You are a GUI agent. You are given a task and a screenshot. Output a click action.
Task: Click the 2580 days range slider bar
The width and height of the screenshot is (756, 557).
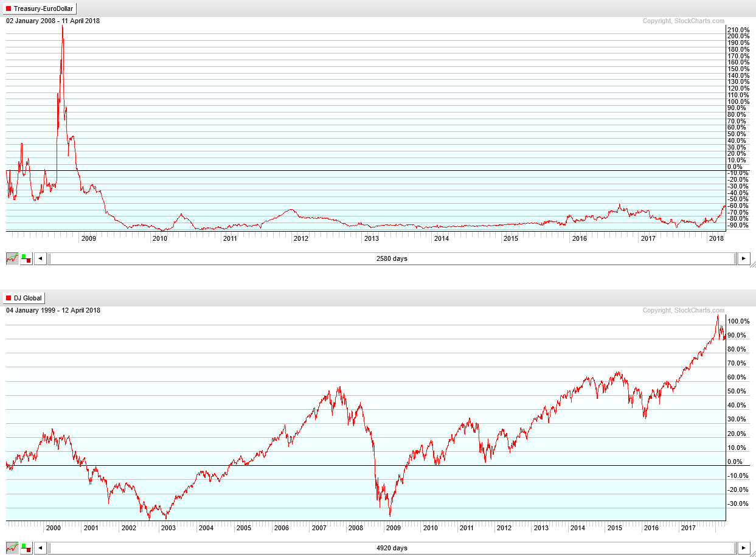pos(392,258)
